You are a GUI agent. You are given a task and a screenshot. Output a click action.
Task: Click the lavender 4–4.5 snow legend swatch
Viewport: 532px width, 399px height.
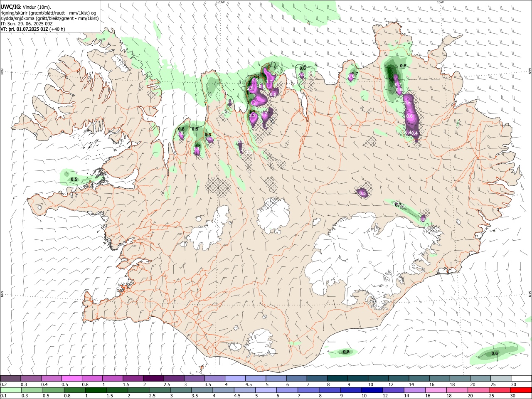coord(235,379)
